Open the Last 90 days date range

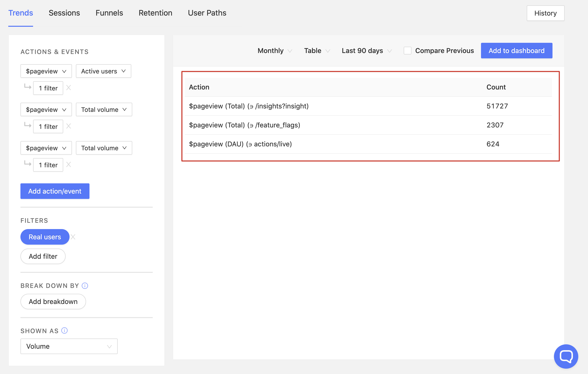tap(366, 51)
